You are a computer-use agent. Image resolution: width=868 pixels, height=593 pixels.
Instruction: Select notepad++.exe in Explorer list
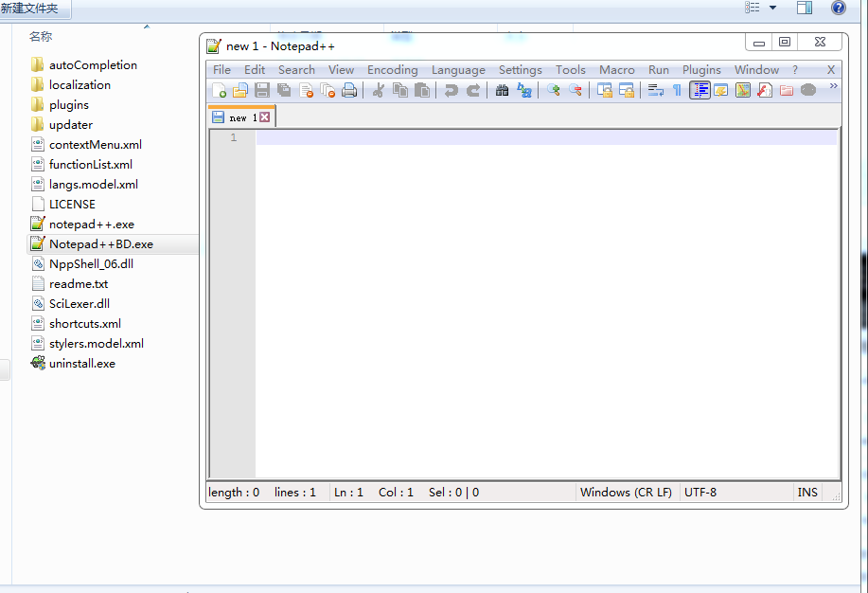point(91,225)
